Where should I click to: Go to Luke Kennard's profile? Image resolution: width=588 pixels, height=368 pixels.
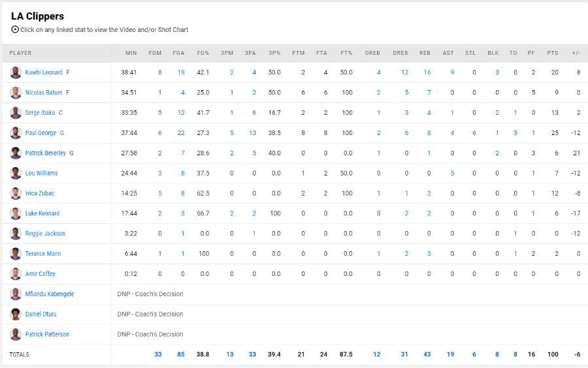pyautogui.click(x=42, y=213)
